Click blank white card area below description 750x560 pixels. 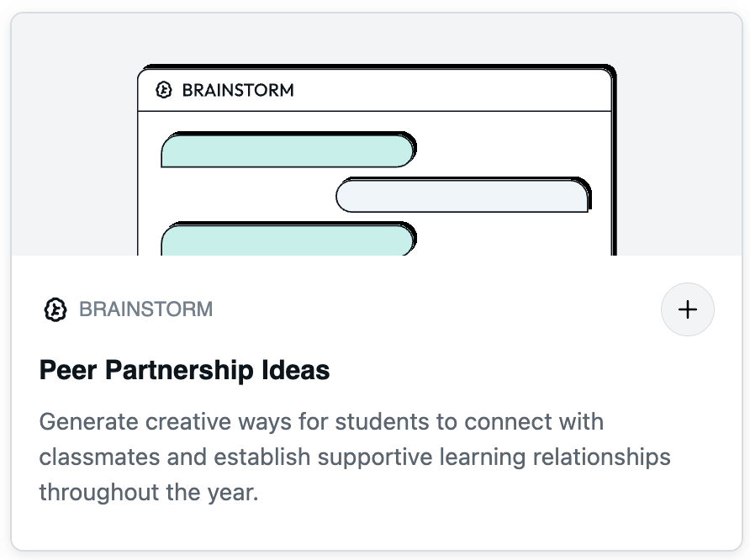377,528
